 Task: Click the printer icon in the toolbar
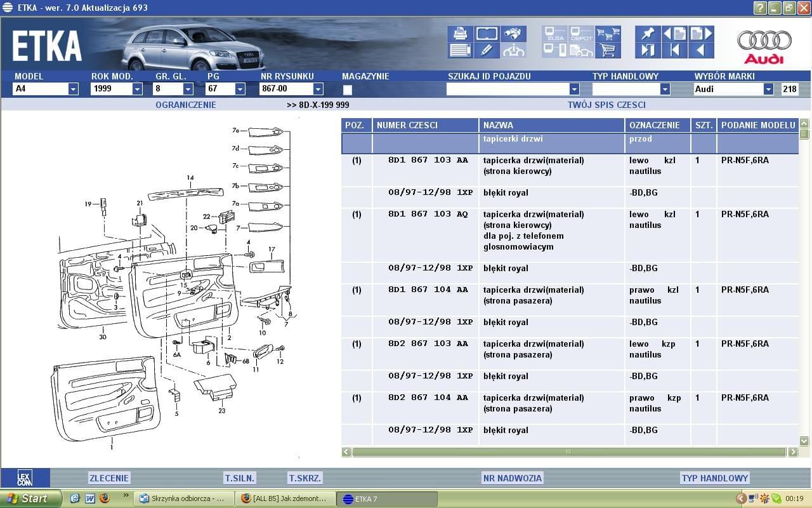460,34
